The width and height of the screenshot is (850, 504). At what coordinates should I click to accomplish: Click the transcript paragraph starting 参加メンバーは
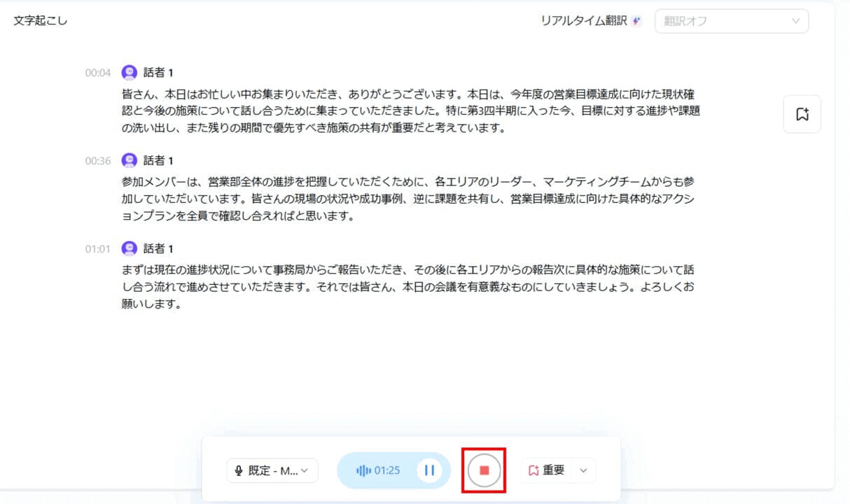pyautogui.click(x=408, y=199)
